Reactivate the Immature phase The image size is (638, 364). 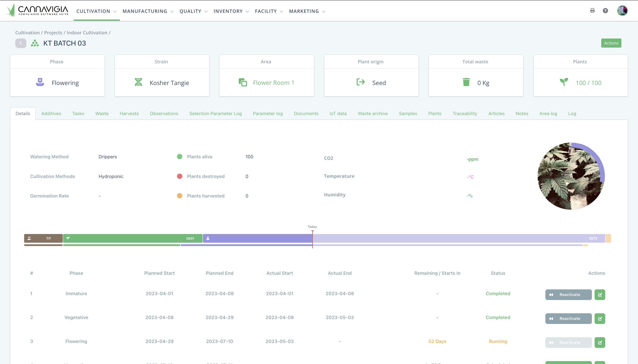(x=568, y=294)
